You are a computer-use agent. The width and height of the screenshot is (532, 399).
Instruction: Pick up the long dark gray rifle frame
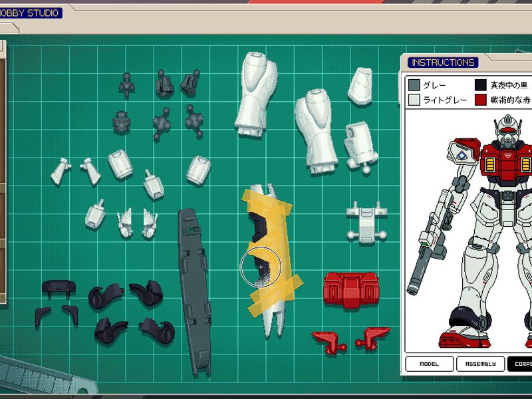195,292
